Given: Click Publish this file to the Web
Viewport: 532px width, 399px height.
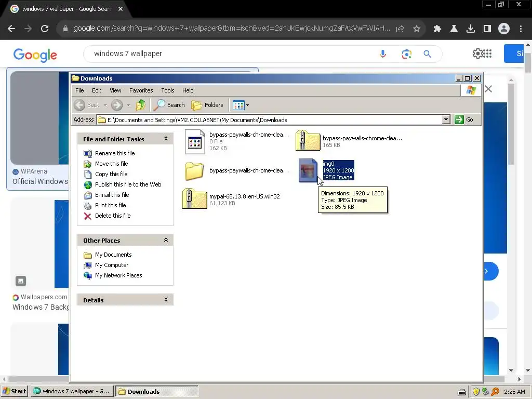Looking at the screenshot, I should pos(128,184).
